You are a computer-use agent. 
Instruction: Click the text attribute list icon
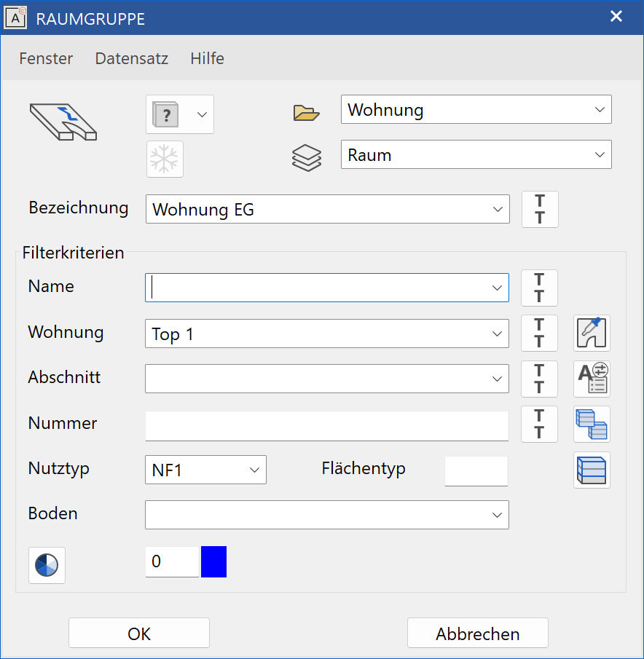592,379
